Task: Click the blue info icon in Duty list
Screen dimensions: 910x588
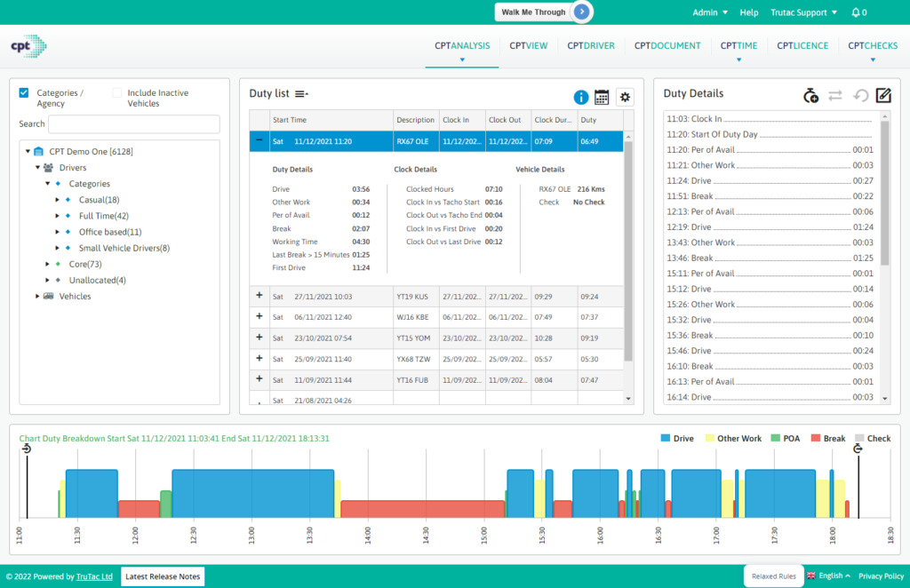Action: [581, 98]
